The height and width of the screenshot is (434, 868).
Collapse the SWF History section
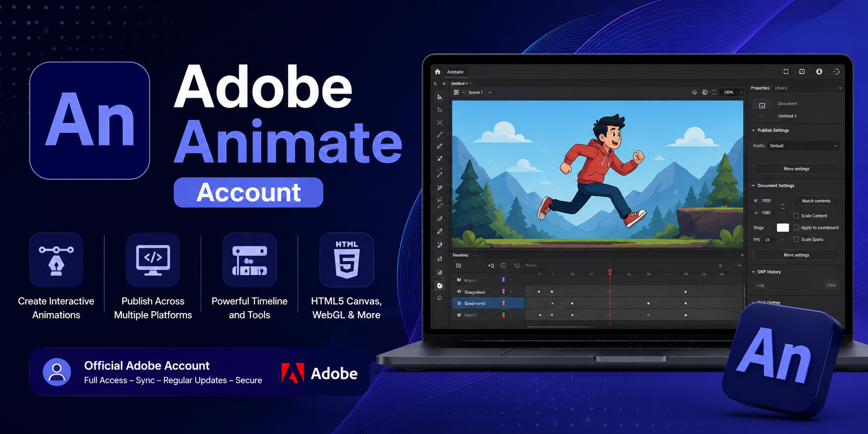(754, 272)
